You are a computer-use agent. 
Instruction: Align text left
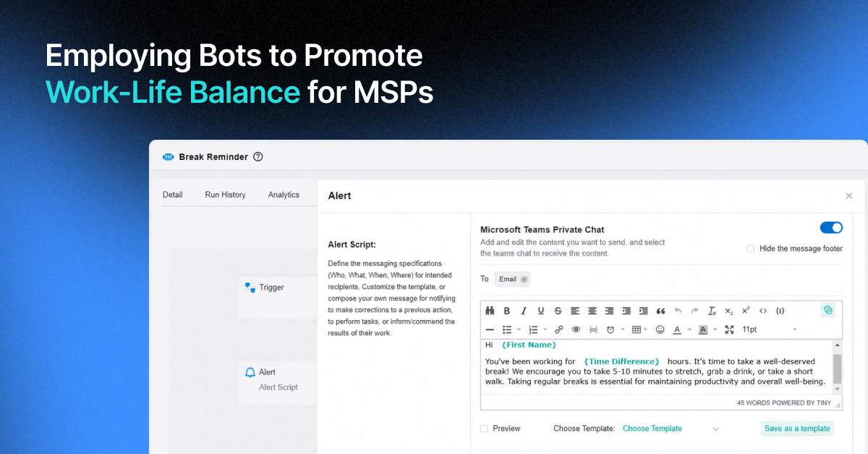575,311
